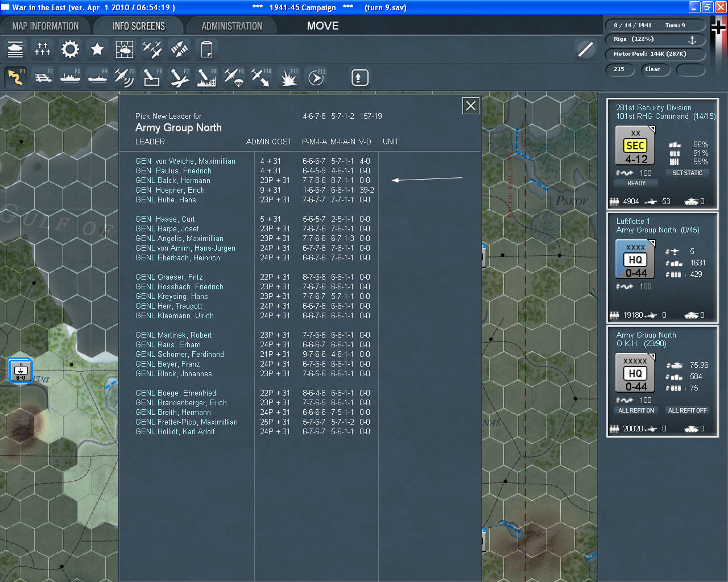Switch to the INFO SCREENS tab
The image size is (728, 582).
point(139,26)
